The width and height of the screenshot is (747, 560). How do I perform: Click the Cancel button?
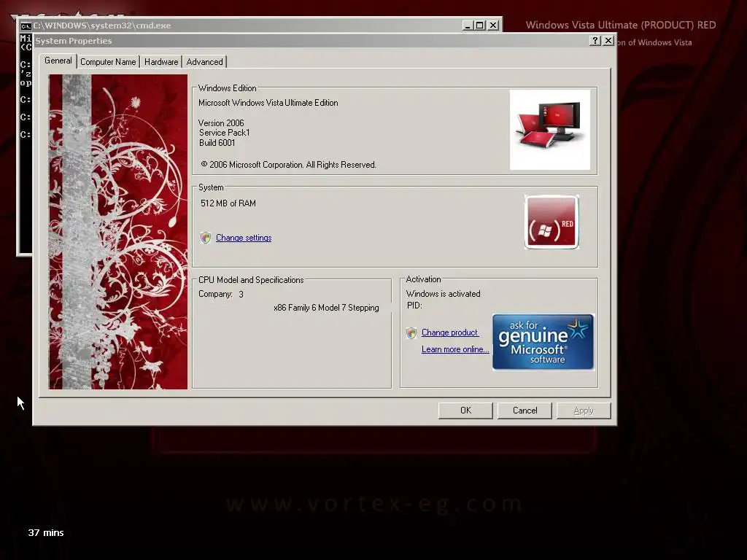click(525, 411)
